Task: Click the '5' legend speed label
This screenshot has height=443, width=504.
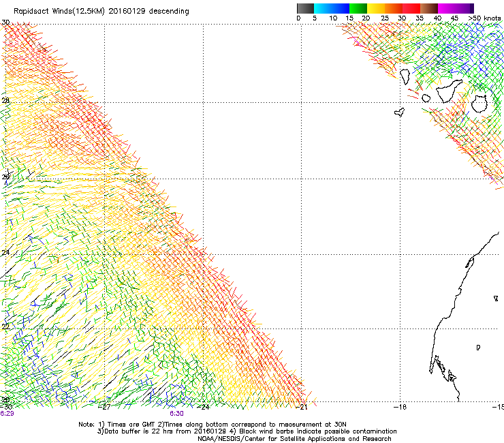Action: click(315, 18)
